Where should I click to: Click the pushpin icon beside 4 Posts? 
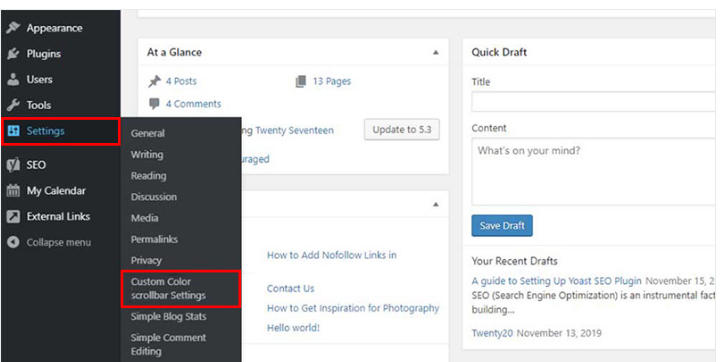coord(154,82)
